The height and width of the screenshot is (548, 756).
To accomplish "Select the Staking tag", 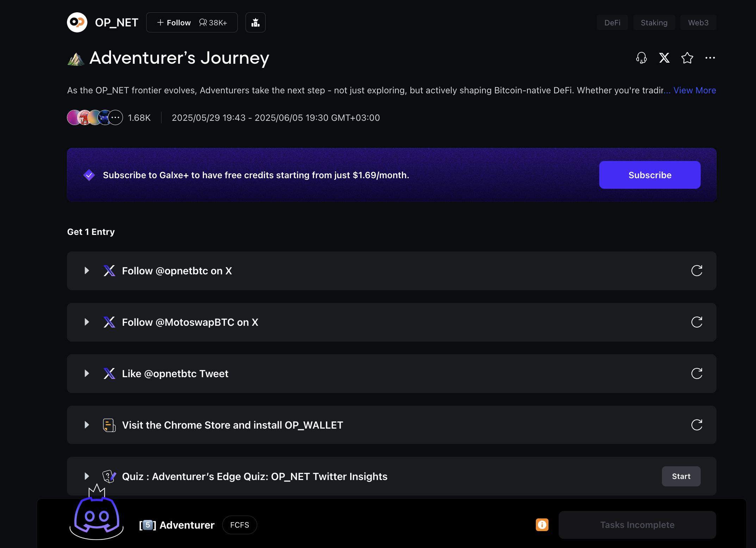I will pos(654,23).
